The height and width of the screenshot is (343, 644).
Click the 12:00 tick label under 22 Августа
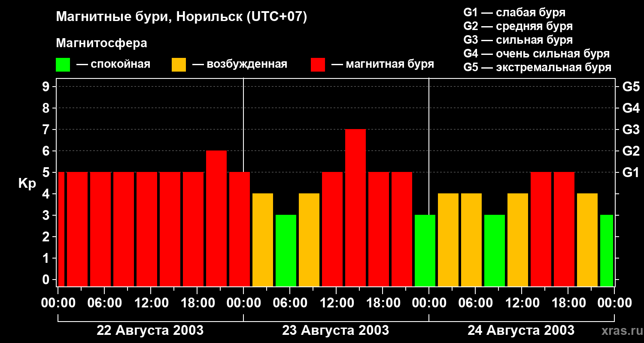(151, 303)
